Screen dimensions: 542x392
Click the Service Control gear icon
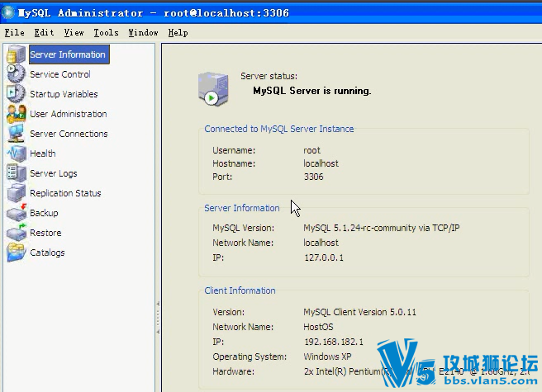[x=16, y=74]
